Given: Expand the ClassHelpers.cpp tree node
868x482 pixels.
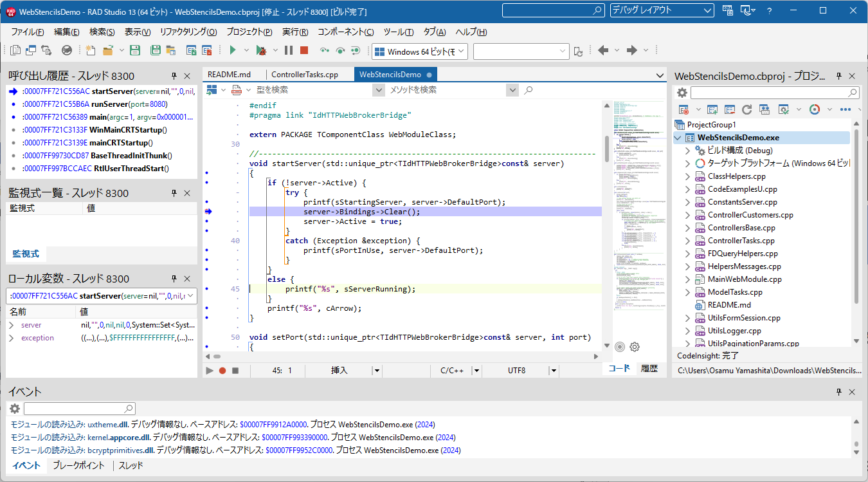Looking at the screenshot, I should pyautogui.click(x=687, y=176).
